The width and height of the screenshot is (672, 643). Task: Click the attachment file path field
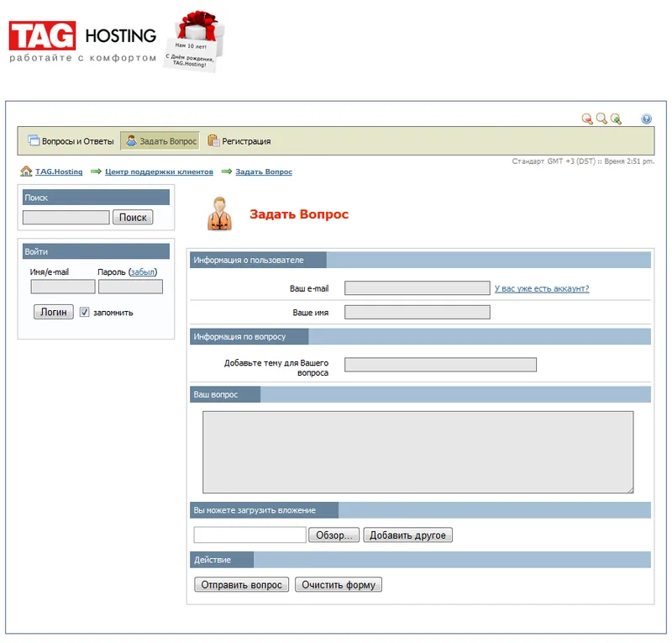(x=249, y=535)
